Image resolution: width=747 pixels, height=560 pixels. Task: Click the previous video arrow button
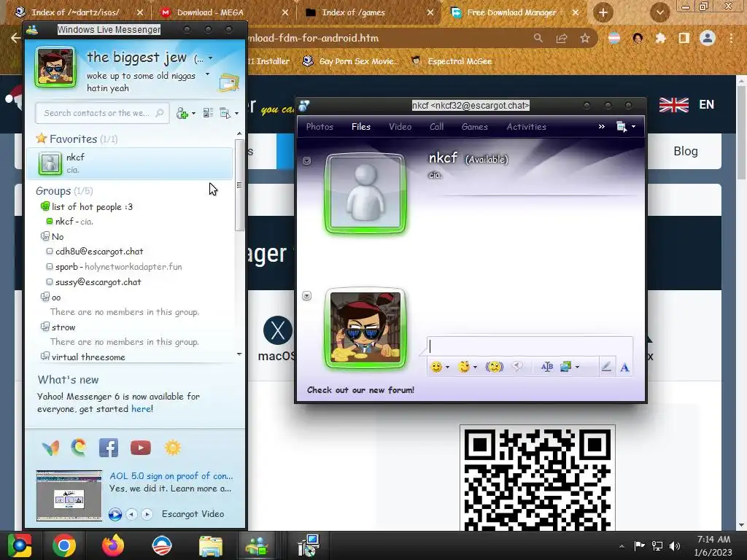[131, 514]
